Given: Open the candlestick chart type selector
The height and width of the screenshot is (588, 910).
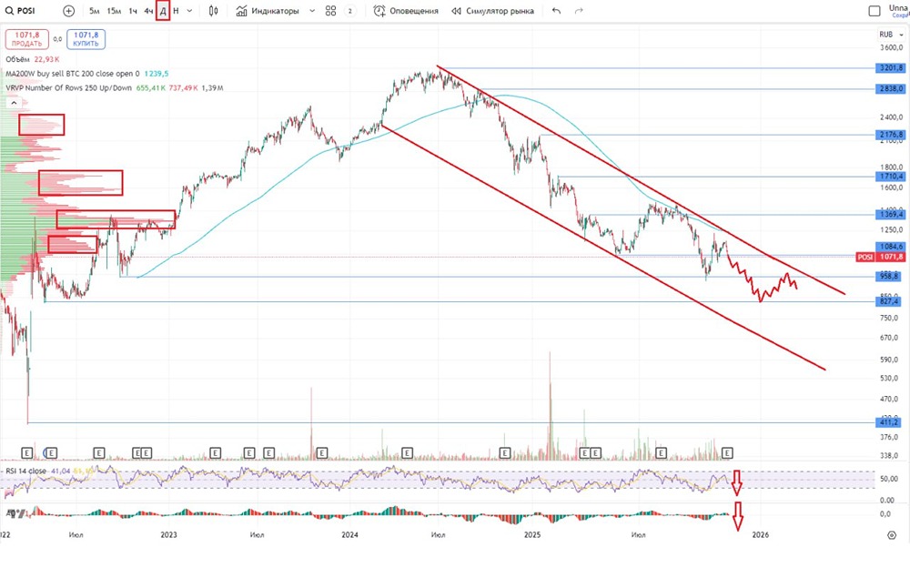Looking at the screenshot, I should pyautogui.click(x=214, y=10).
